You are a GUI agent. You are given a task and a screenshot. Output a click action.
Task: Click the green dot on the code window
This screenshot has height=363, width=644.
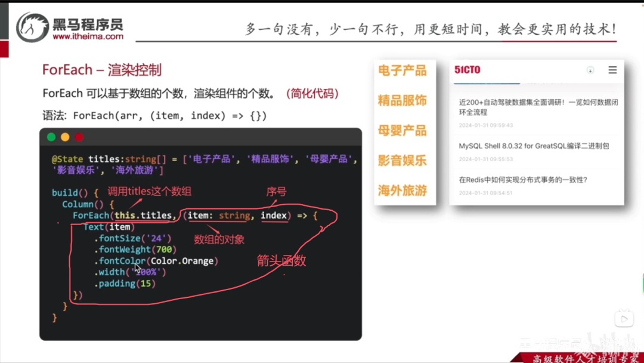(x=51, y=137)
